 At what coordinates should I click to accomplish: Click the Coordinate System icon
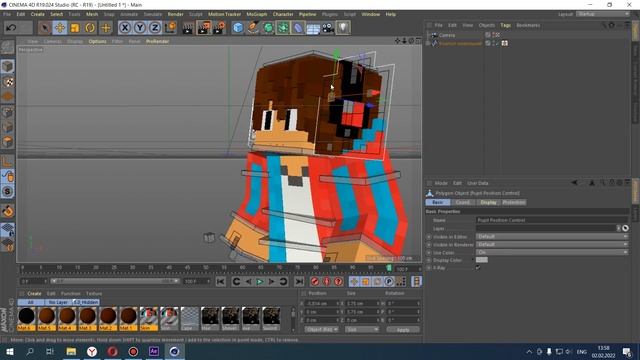170,28
